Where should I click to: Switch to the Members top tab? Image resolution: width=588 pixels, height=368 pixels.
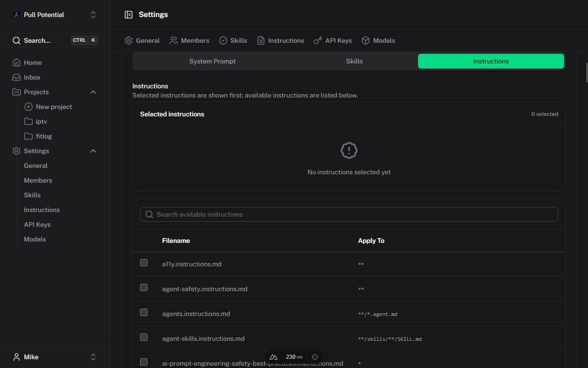pos(189,40)
